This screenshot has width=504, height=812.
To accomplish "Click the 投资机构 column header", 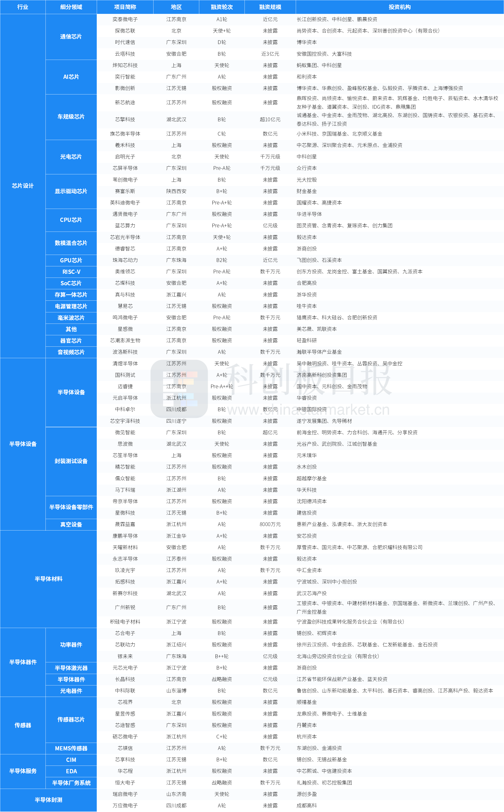I will click(x=399, y=7).
